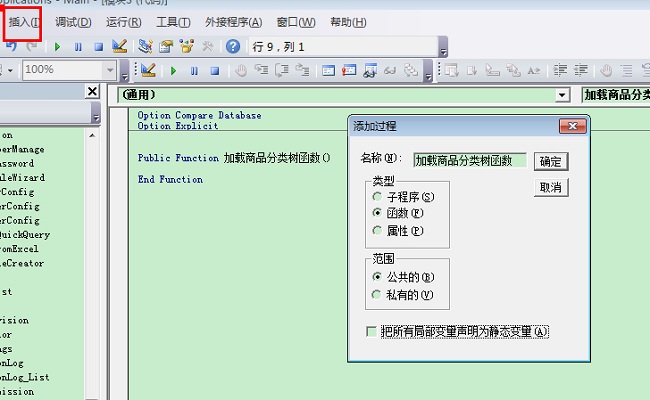650x400 pixels.
Task: Close the 添加过程 dialog with the red X
Action: [573, 126]
